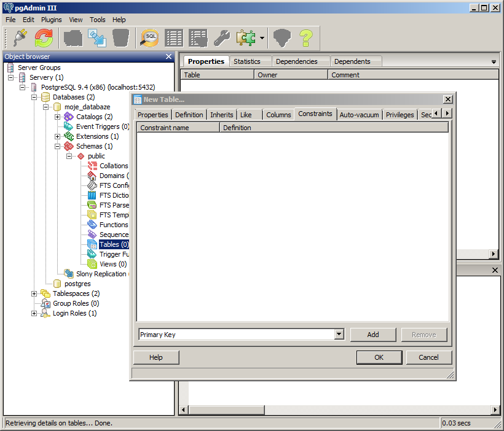The width and height of the screenshot is (504, 431).
Task: Open the plugins dropdown arrow in toolbar
Action: 262,38
